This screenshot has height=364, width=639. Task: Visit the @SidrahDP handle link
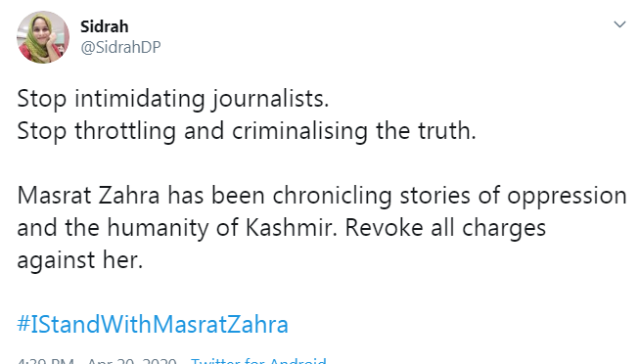120,47
